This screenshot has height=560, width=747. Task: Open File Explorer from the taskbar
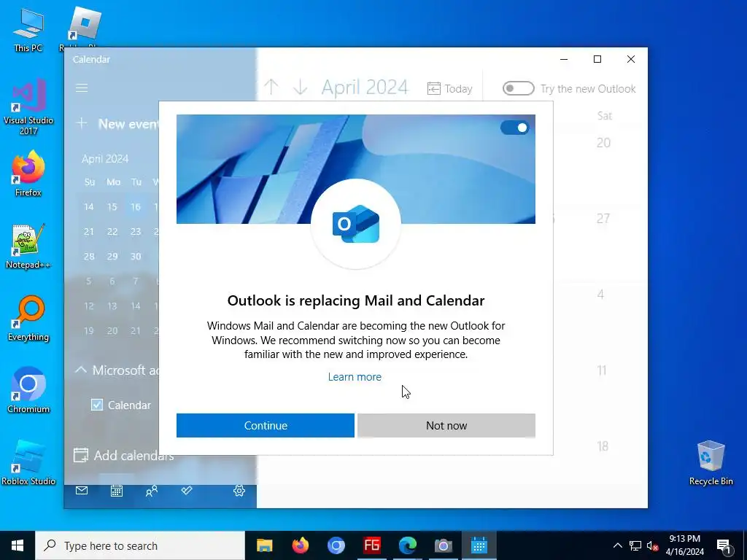[264, 545]
